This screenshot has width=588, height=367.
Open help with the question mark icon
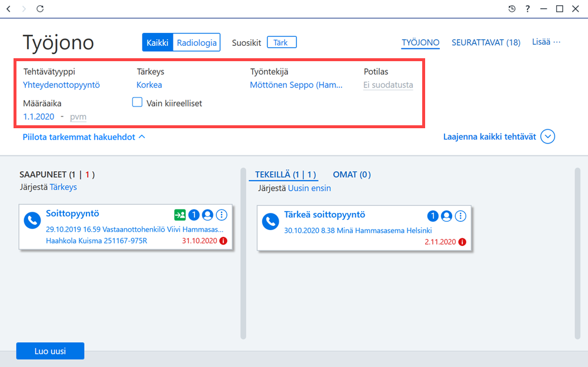pyautogui.click(x=527, y=9)
